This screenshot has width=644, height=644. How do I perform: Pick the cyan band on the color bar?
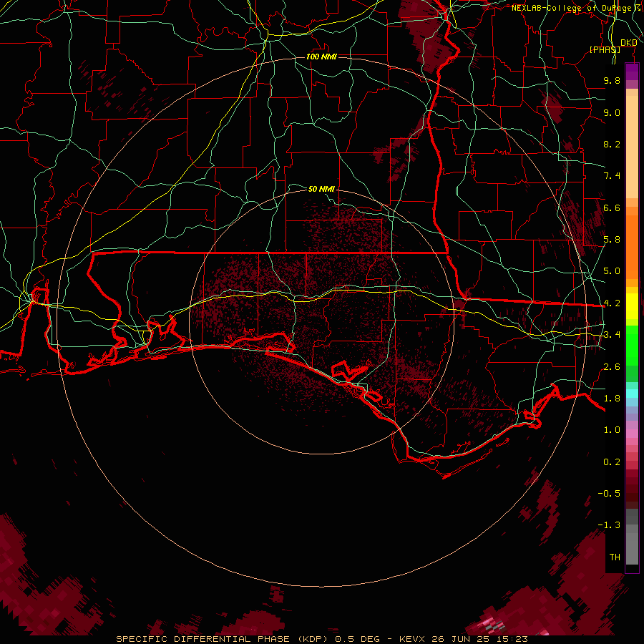point(632,394)
